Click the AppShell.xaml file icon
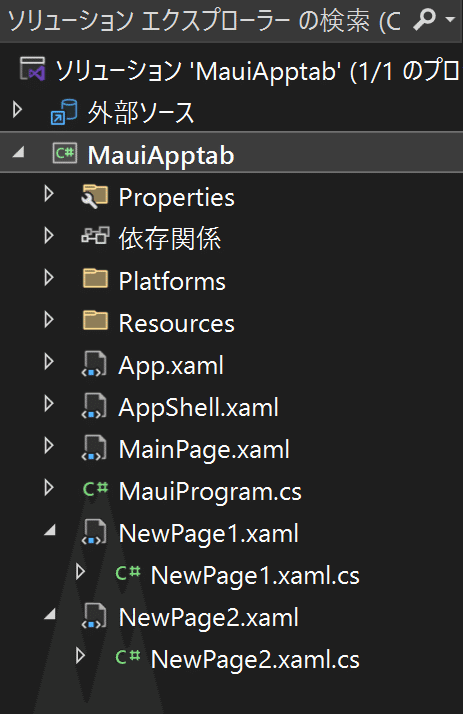Screen dimensions: 463x714 [94, 406]
